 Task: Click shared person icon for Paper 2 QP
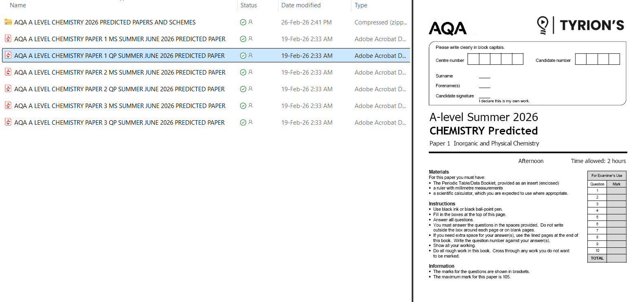(251, 89)
